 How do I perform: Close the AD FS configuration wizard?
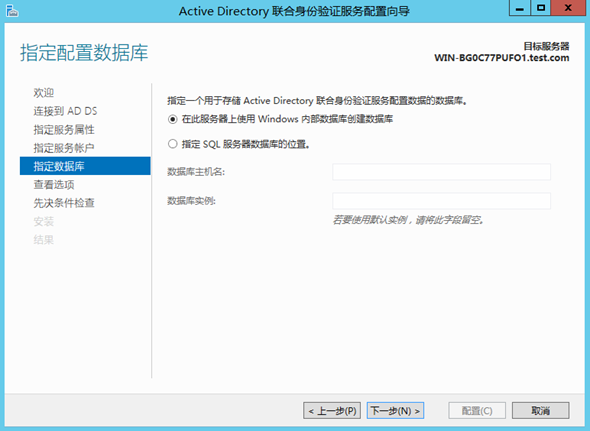pos(568,8)
